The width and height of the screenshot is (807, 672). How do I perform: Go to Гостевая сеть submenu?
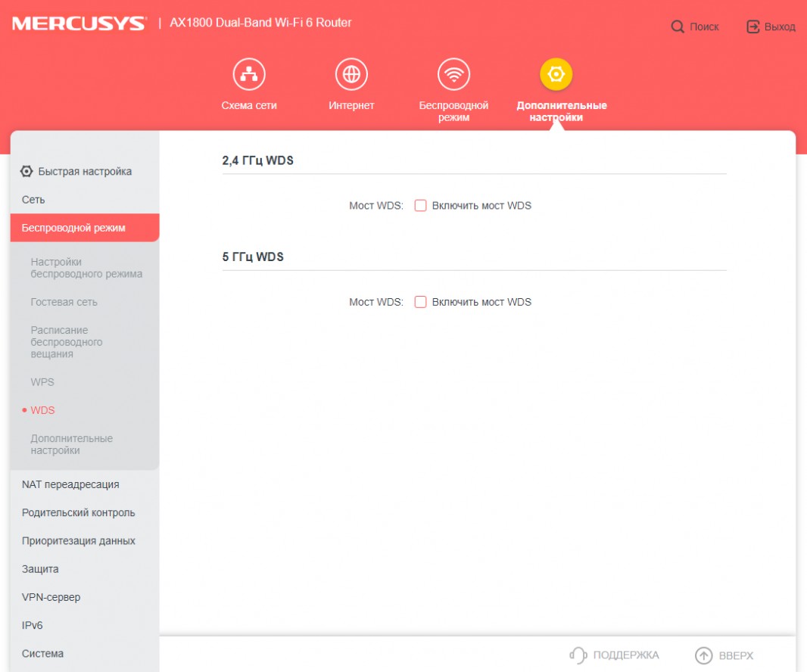pyautogui.click(x=64, y=302)
